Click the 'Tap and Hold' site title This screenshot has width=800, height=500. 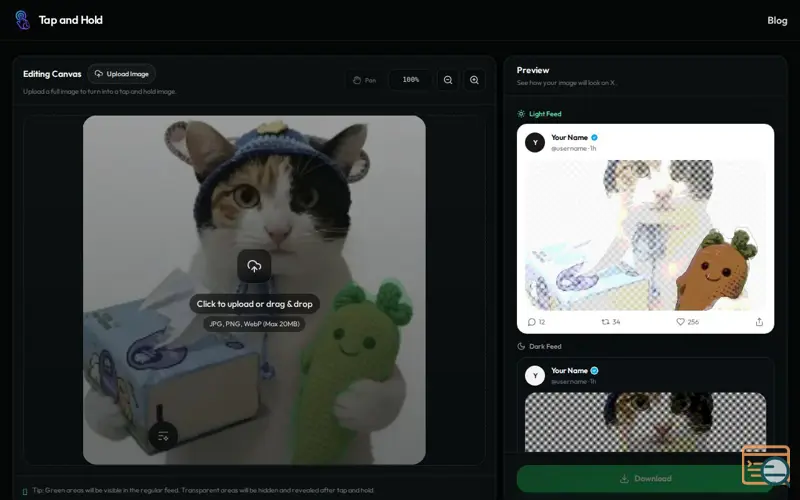coord(70,20)
